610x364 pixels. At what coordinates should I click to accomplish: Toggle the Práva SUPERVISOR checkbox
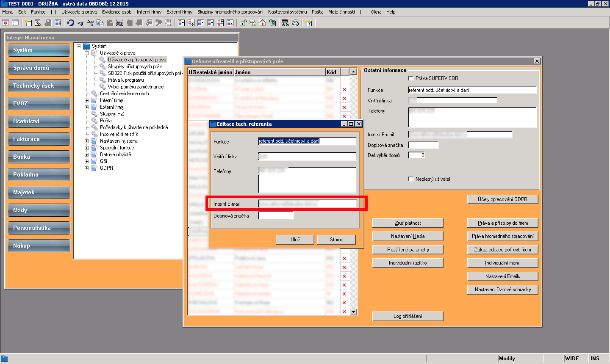[410, 78]
